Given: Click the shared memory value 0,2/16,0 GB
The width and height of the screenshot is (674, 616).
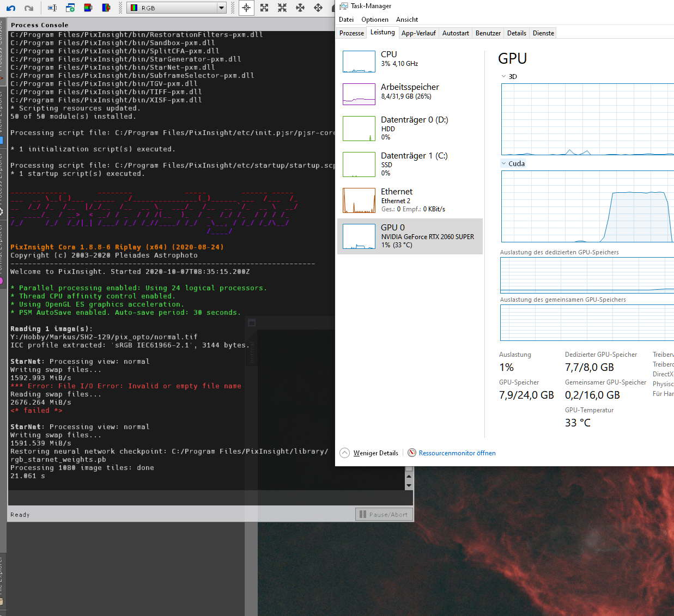Looking at the screenshot, I should tap(592, 395).
